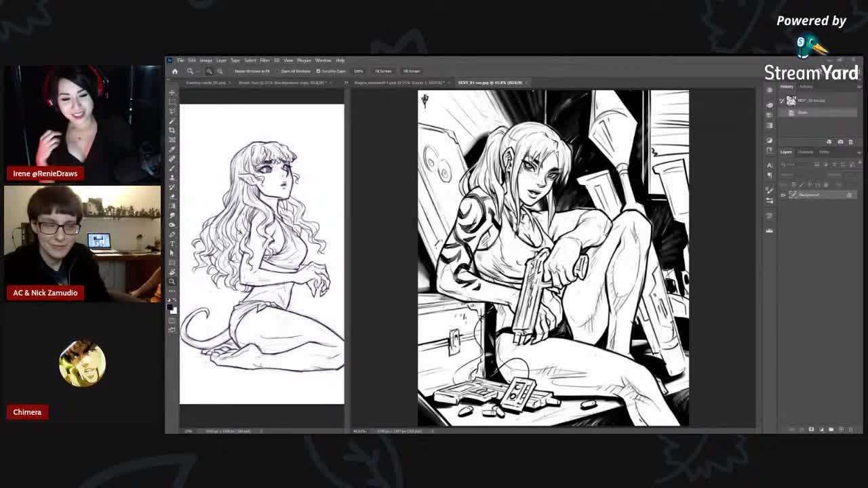This screenshot has height=488, width=868.
Task: Select the Brush tool
Action: [172, 168]
